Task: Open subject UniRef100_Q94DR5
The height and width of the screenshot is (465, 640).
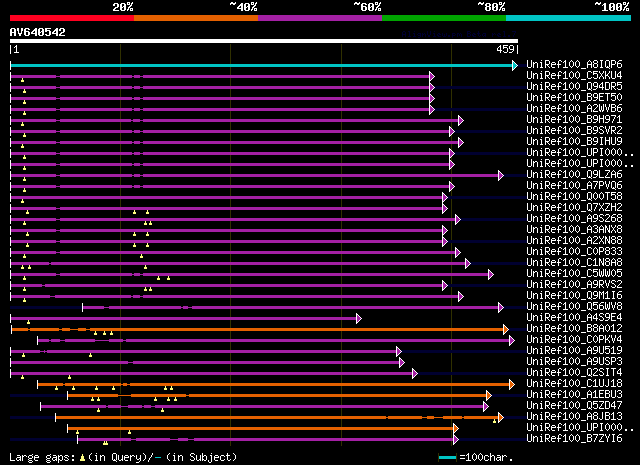Action: [x=574, y=87]
